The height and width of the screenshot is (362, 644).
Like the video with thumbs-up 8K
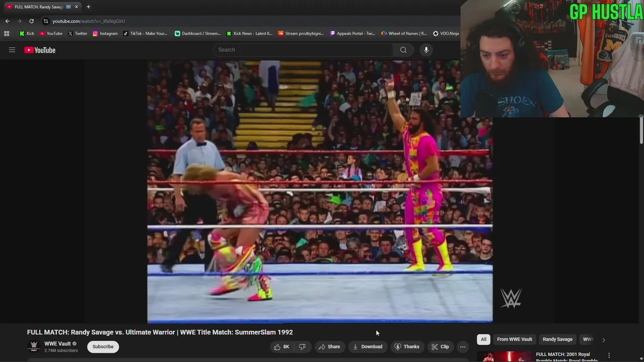click(x=281, y=346)
